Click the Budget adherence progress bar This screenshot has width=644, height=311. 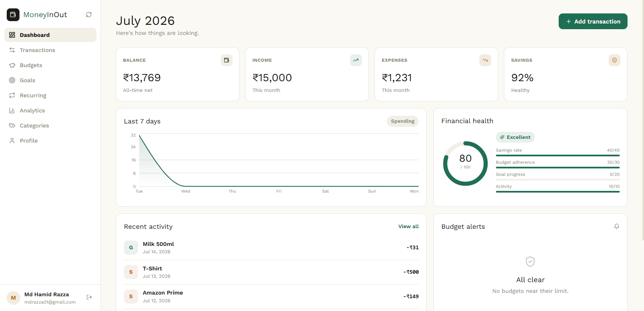558,168
